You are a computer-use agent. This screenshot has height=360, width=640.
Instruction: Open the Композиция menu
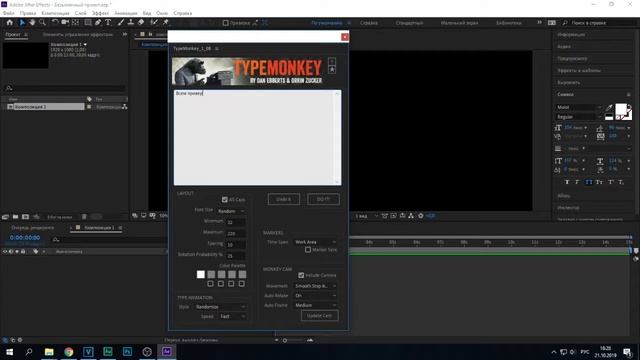pyautogui.click(x=55, y=13)
